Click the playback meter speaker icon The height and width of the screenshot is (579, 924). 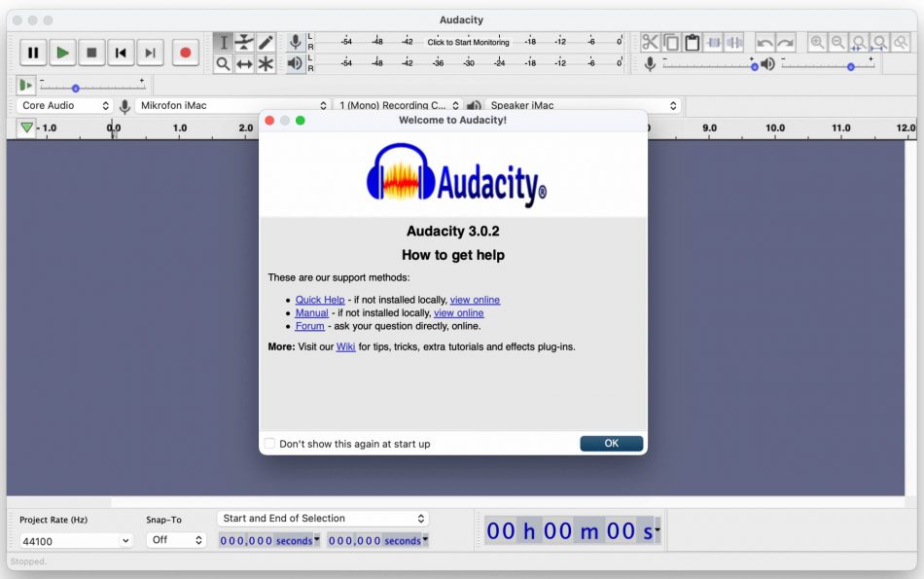[296, 63]
